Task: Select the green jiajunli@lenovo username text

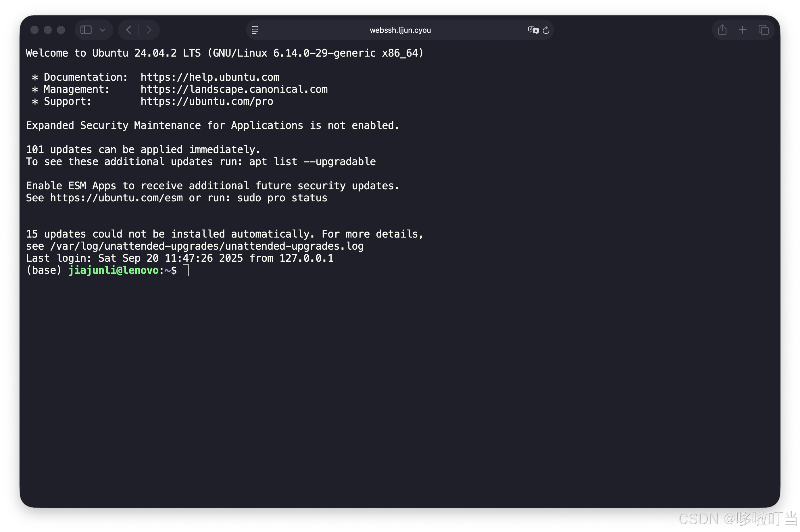Action: (114, 270)
